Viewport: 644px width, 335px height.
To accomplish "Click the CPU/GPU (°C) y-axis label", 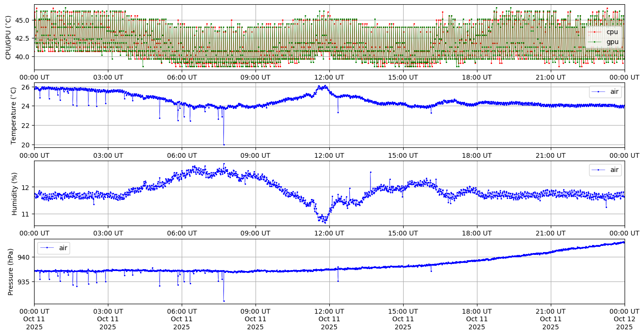I will pyautogui.click(x=8, y=37).
